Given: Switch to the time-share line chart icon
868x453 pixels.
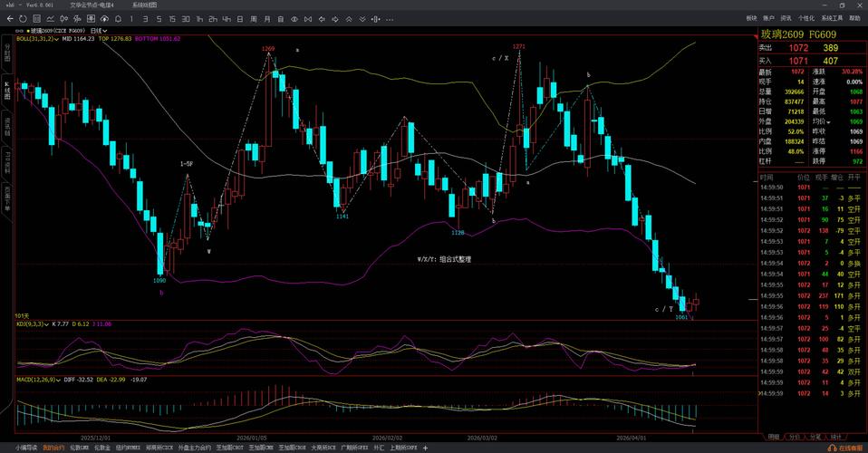Looking at the screenshot, I should coord(51,19).
